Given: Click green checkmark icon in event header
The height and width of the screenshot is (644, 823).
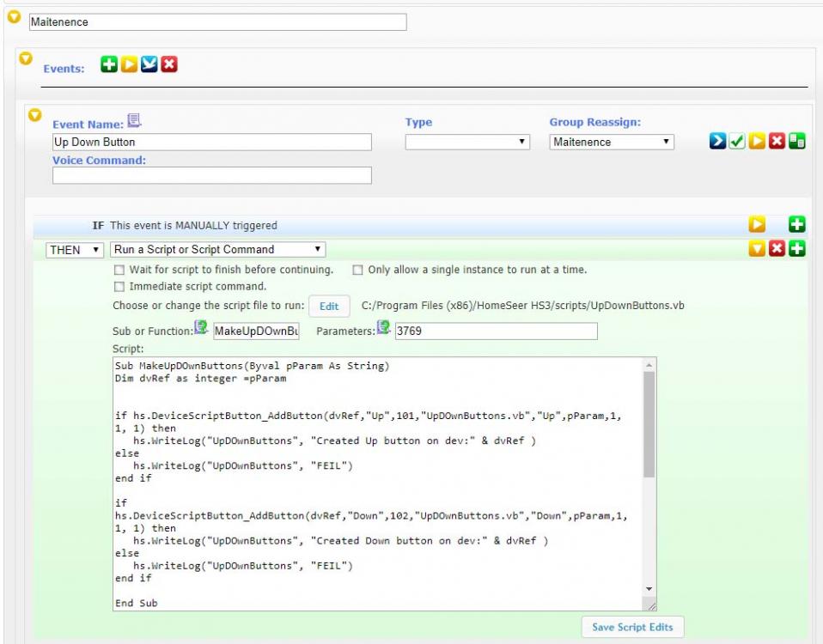Looking at the screenshot, I should click(x=737, y=143).
